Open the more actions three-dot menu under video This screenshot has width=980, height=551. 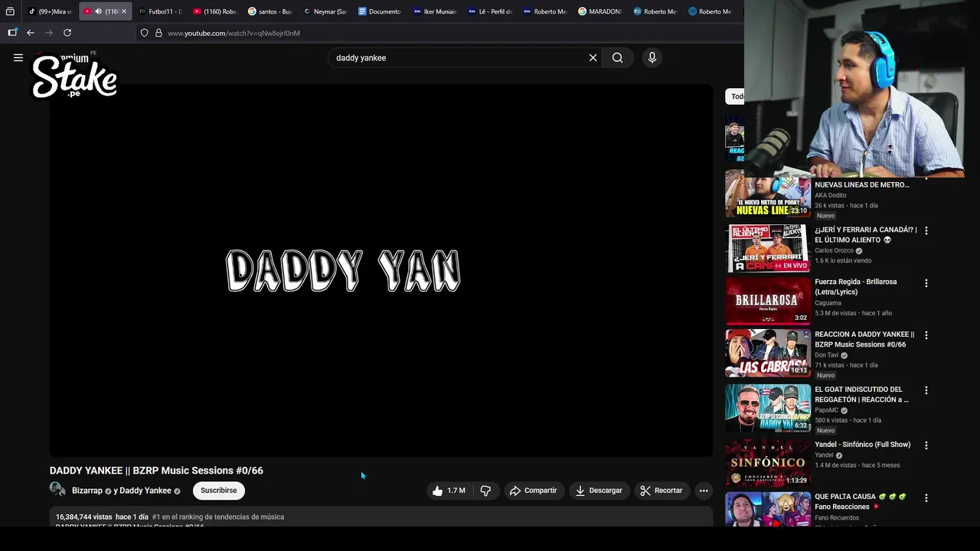tap(704, 491)
